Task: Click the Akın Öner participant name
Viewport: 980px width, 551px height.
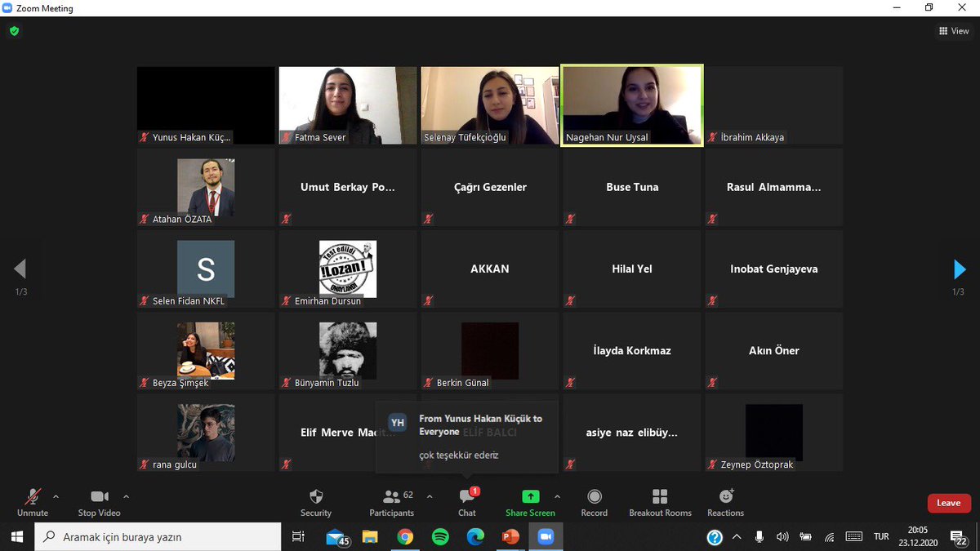Action: [x=774, y=350]
